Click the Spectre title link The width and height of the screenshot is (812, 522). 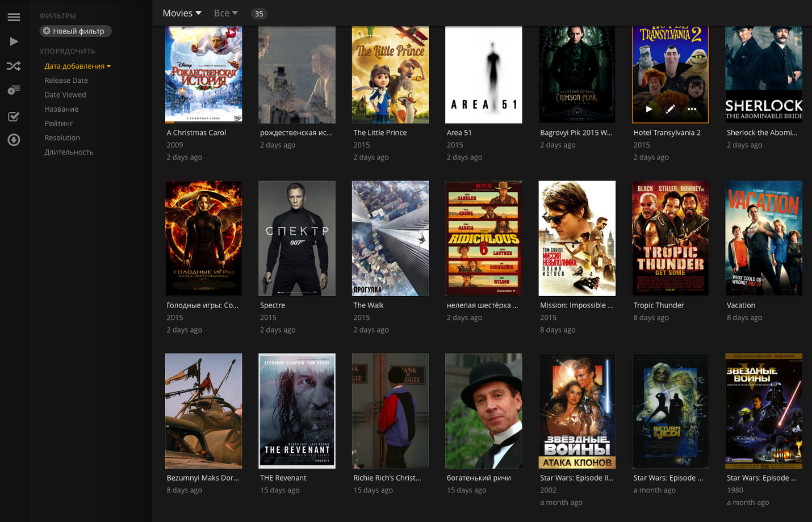(272, 305)
